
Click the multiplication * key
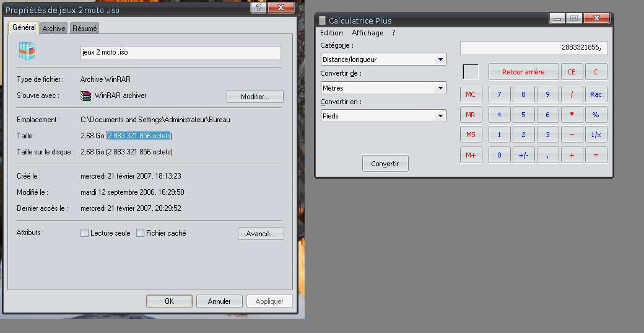pos(572,115)
